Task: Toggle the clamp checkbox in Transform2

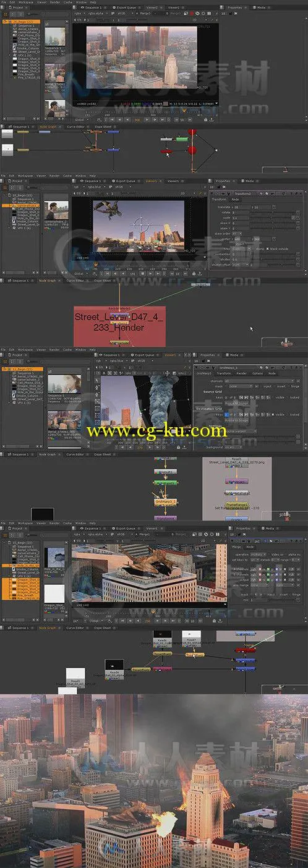Action: (x=254, y=249)
